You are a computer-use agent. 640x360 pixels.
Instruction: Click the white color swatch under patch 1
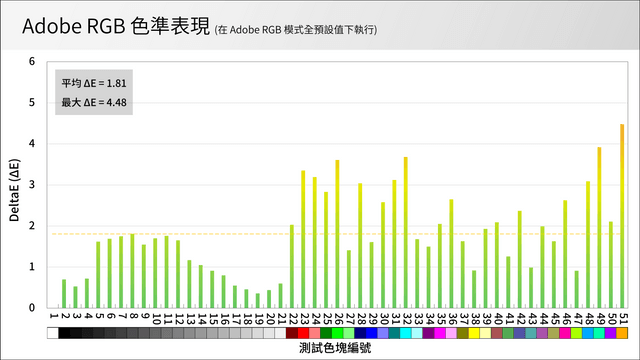click(x=53, y=333)
